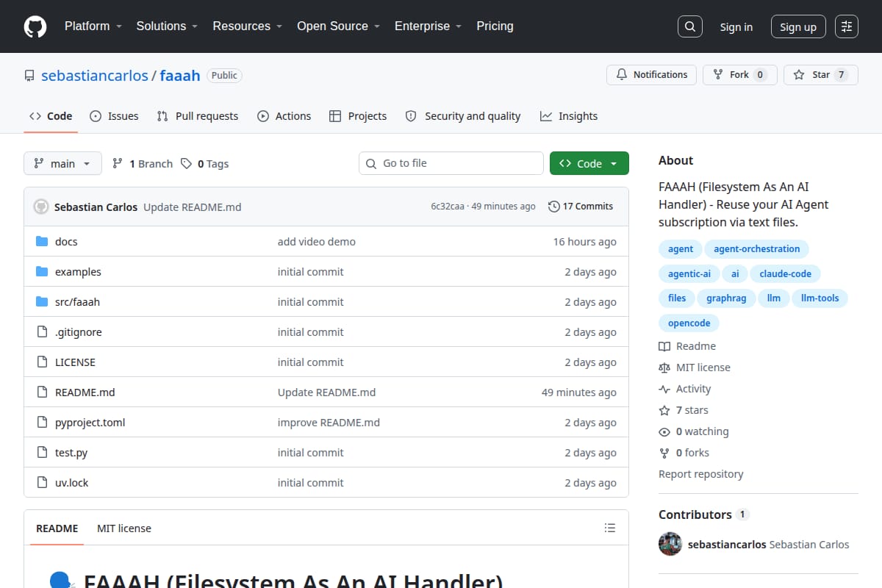This screenshot has width=882, height=588.
Task: Click the repository icon before sebastiancarlos
Action: 29,76
